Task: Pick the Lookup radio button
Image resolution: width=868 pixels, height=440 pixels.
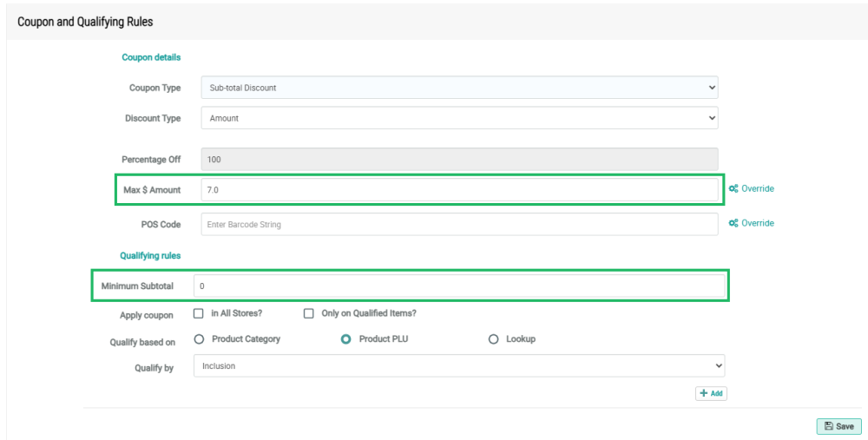Action: [x=494, y=339]
